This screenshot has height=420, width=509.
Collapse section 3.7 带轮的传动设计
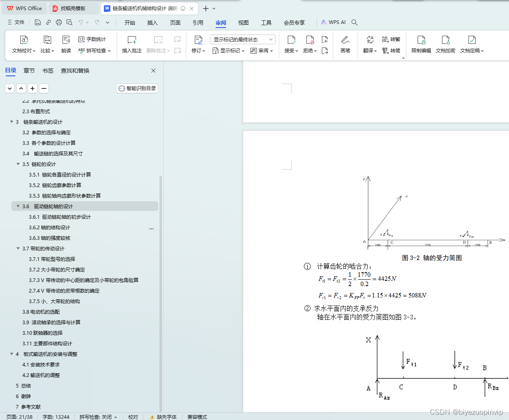18,248
